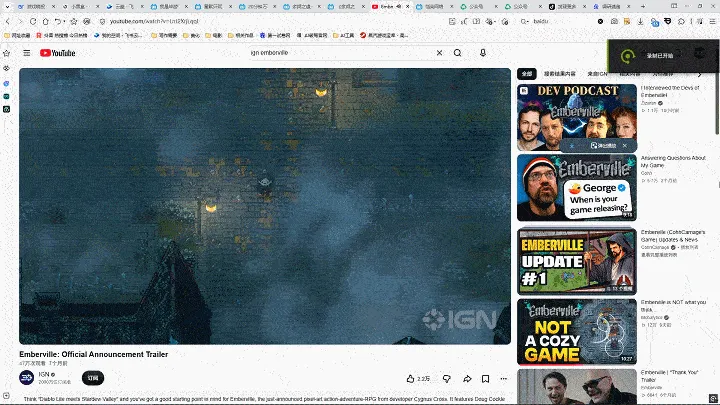Switch to the TikTok-icon browser tab
720x405 pixels.
(x=565, y=6)
